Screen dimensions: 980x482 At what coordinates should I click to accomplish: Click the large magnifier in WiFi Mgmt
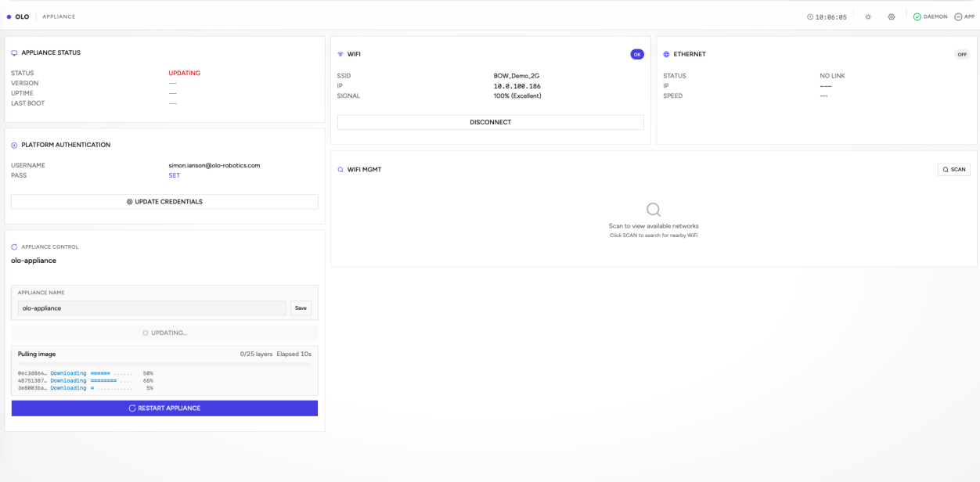pyautogui.click(x=654, y=210)
